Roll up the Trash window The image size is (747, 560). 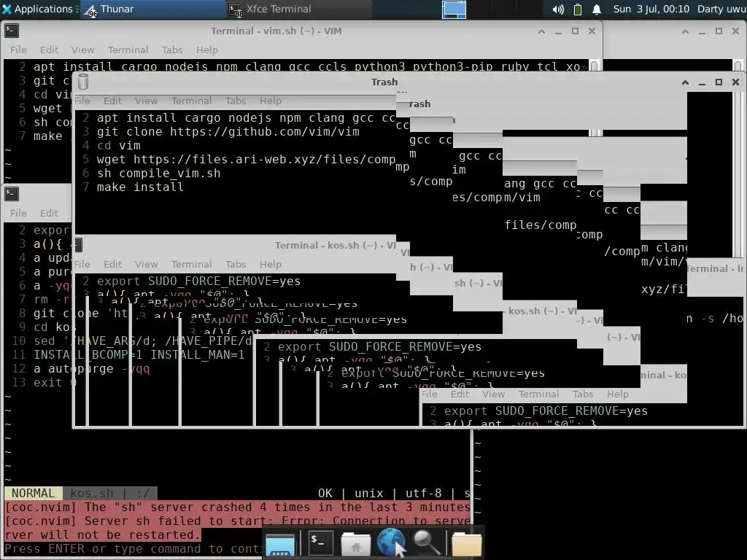[x=685, y=82]
